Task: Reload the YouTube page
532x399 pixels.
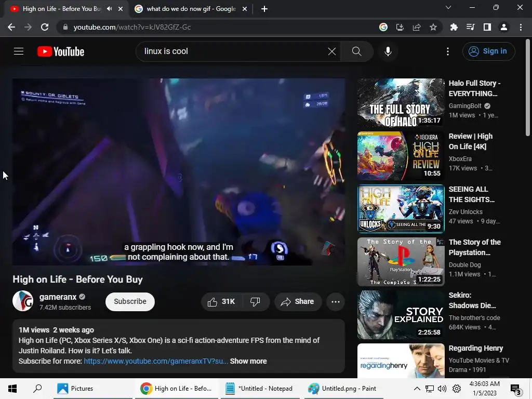Action: [45, 27]
